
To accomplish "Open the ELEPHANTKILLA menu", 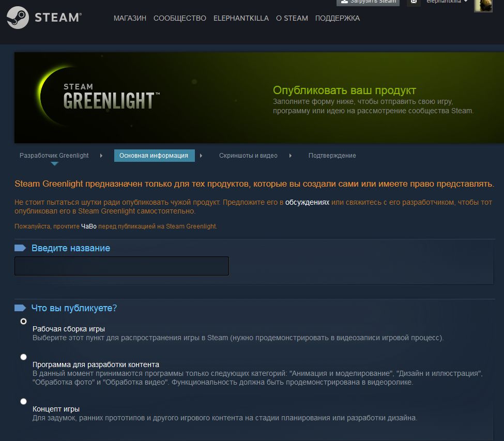I will (241, 18).
